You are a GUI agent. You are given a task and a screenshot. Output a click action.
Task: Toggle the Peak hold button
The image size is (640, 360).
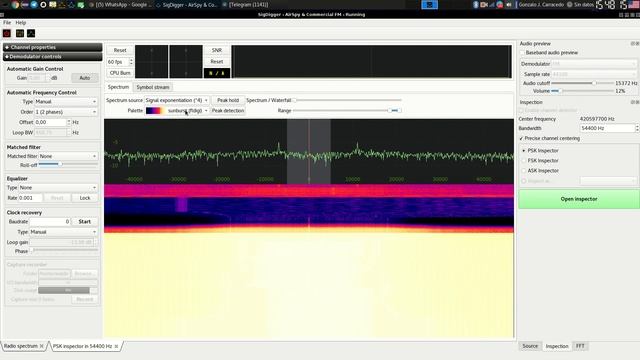point(228,100)
